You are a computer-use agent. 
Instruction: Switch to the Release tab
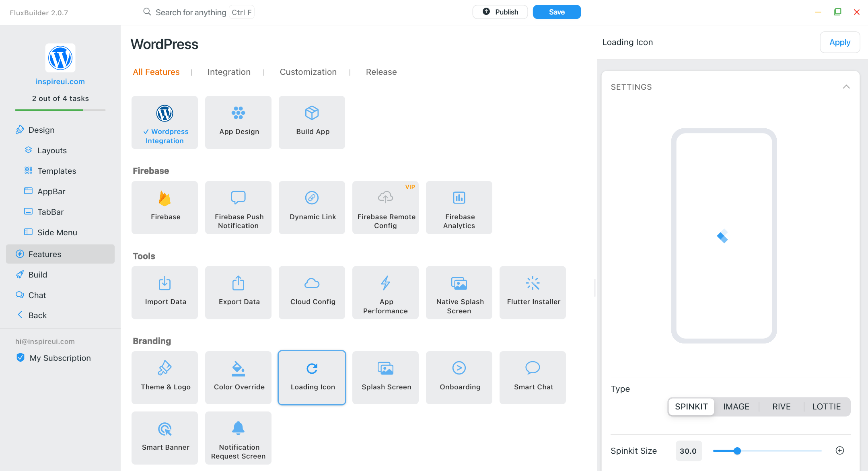pyautogui.click(x=381, y=72)
